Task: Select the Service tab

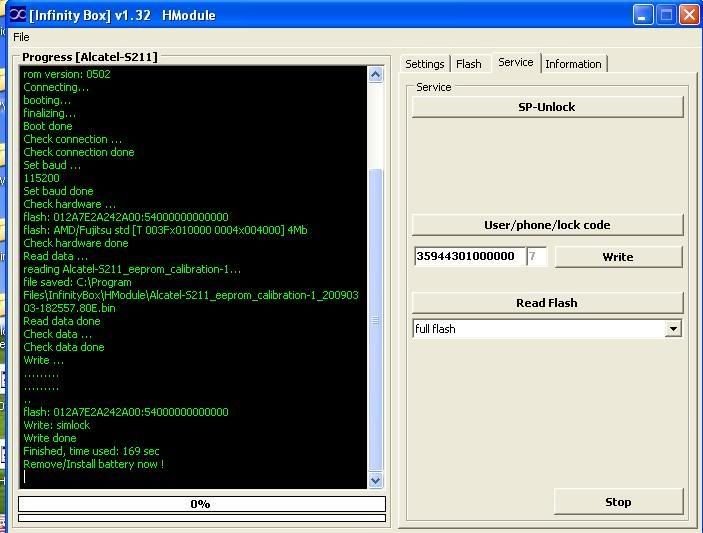Action: [x=515, y=63]
